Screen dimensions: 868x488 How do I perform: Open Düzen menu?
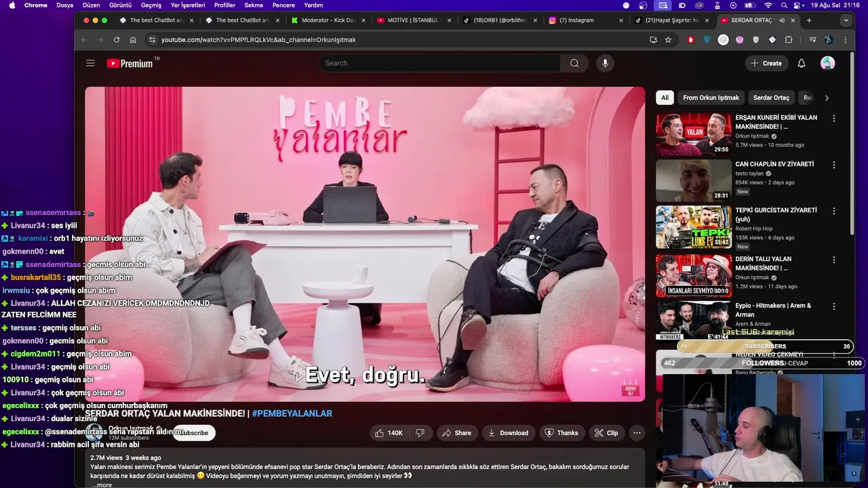[x=91, y=5]
